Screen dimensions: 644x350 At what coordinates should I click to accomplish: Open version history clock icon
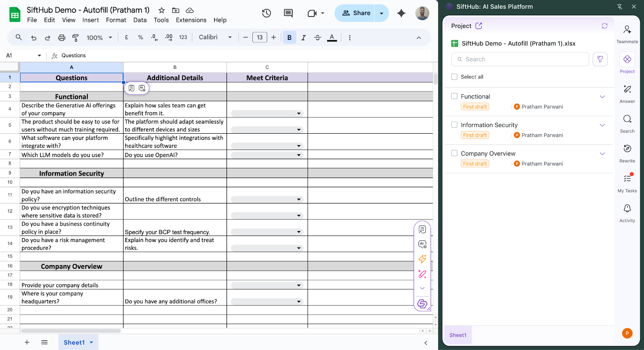point(266,13)
